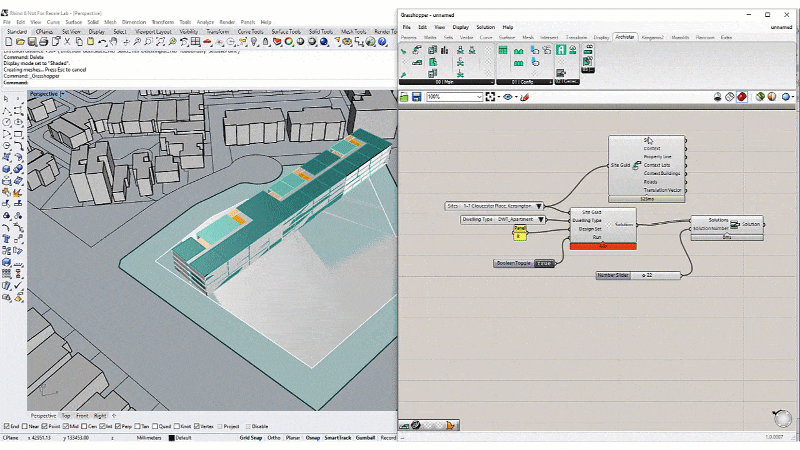Switch to the Kangaroo2 tab in Grasshopper

click(653, 37)
